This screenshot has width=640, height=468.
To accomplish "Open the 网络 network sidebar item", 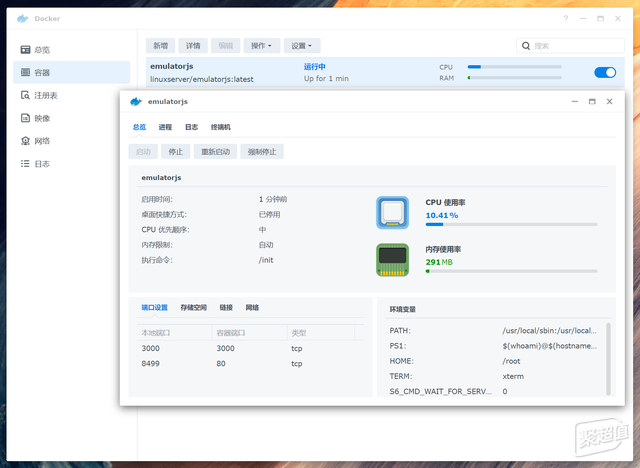I will 71,141.
